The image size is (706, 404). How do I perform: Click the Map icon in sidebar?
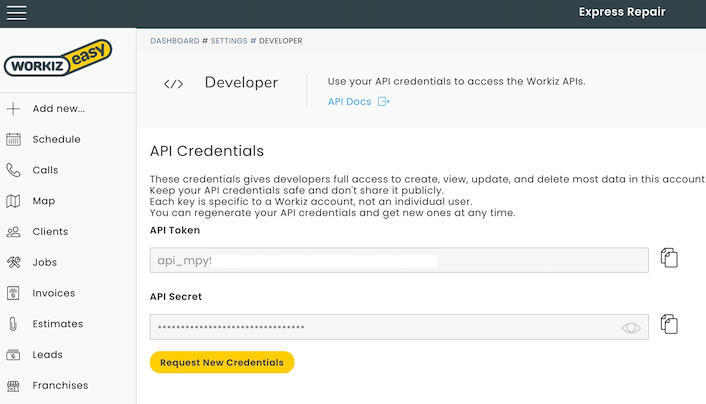tap(13, 201)
